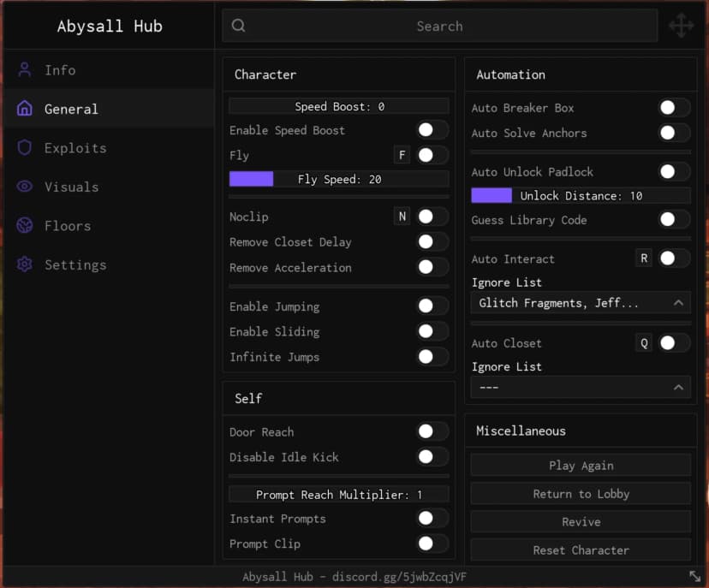Click the Miscellaneous section header
Screen dimensions: 709x588
(521, 431)
